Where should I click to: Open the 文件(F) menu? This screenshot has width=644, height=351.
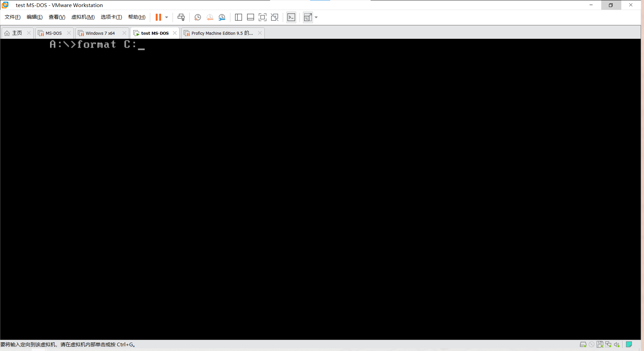pos(13,17)
